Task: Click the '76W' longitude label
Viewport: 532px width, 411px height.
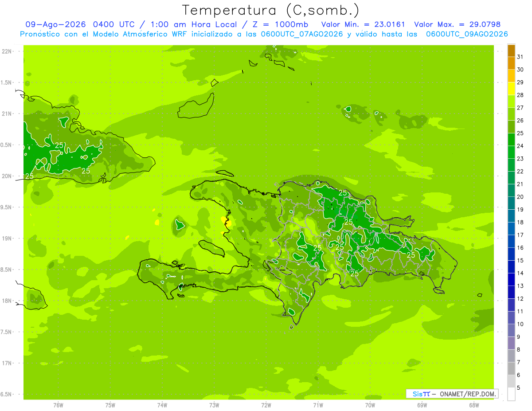Action: point(58,405)
